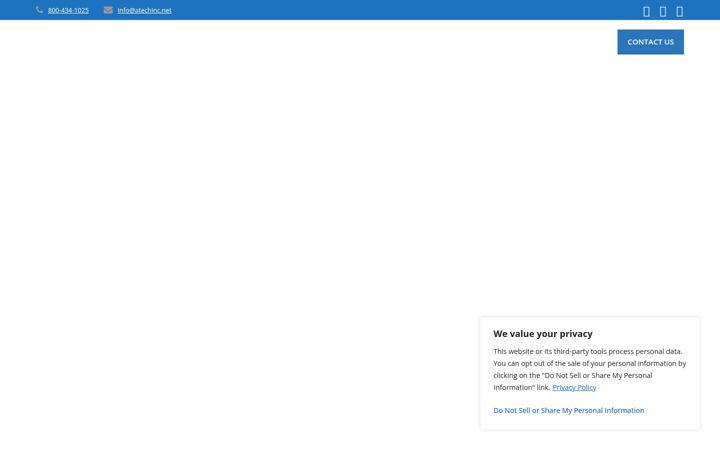Click the "We value your privacy" heading

point(543,334)
